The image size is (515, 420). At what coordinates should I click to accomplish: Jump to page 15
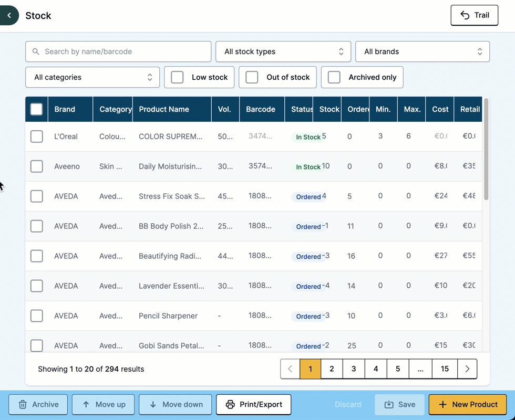point(445,369)
